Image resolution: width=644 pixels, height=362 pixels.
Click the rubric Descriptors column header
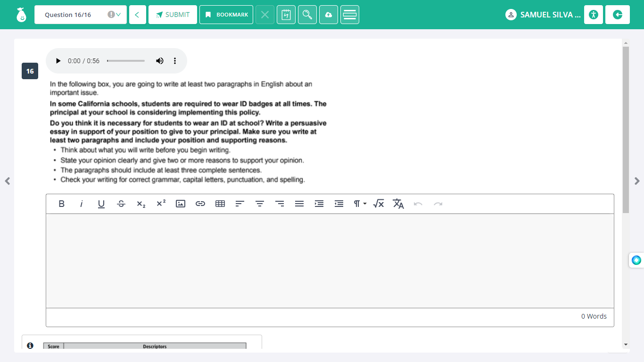(155, 346)
